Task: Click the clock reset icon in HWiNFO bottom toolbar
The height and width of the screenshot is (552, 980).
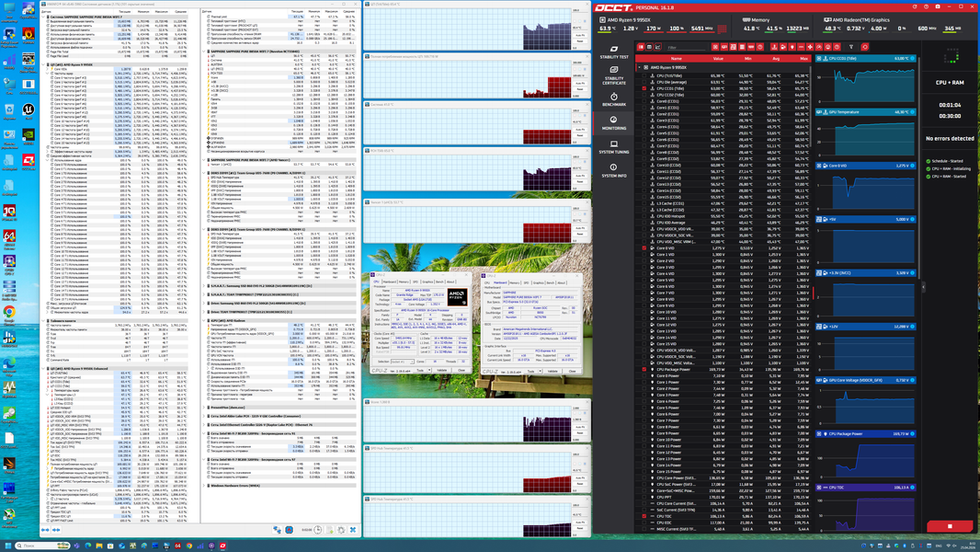Action: [x=317, y=530]
